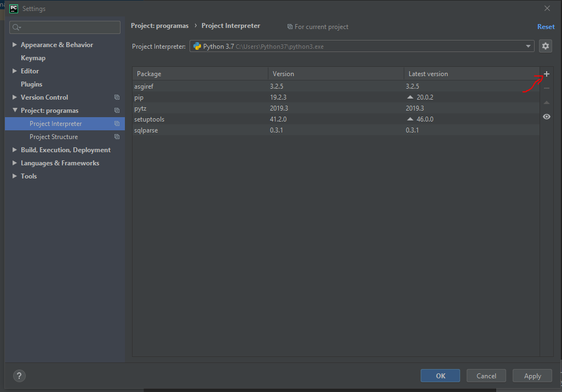Click Project: programas breadcrumb
The height and width of the screenshot is (392, 562).
click(x=159, y=26)
